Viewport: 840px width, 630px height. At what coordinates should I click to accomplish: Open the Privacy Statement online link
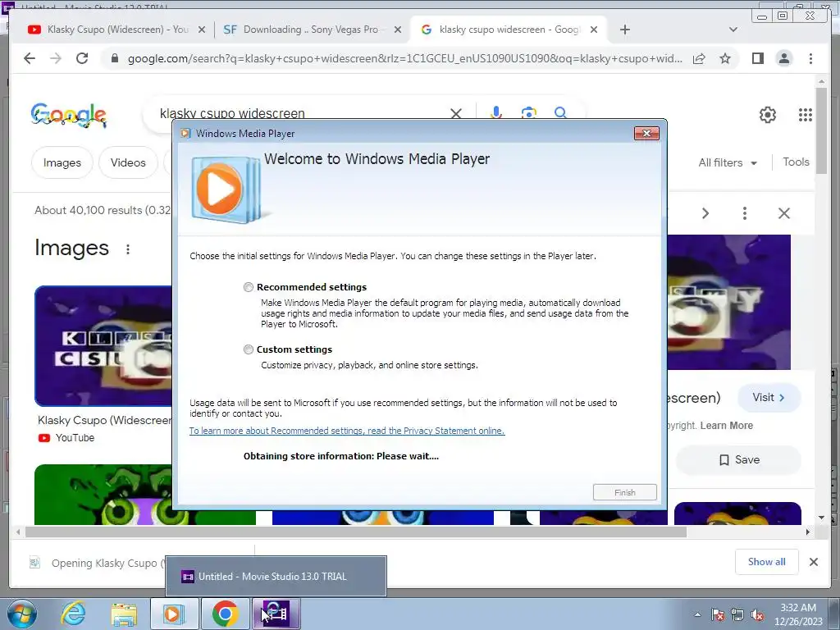click(x=347, y=431)
